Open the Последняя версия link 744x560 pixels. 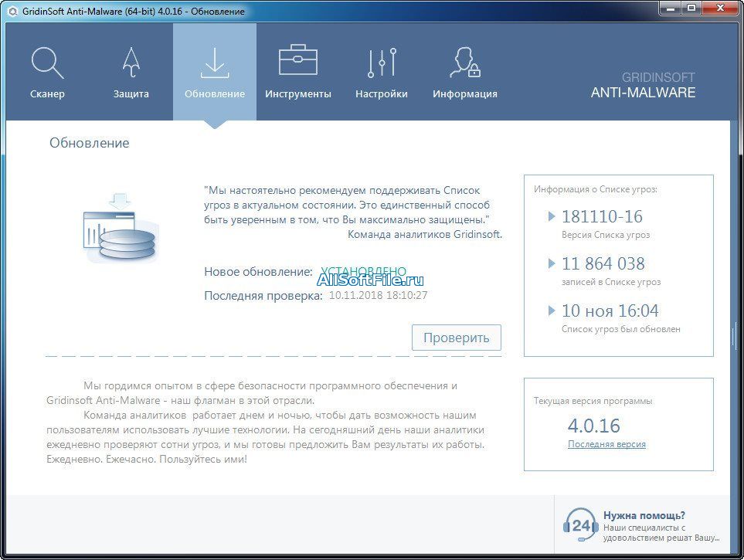point(606,444)
